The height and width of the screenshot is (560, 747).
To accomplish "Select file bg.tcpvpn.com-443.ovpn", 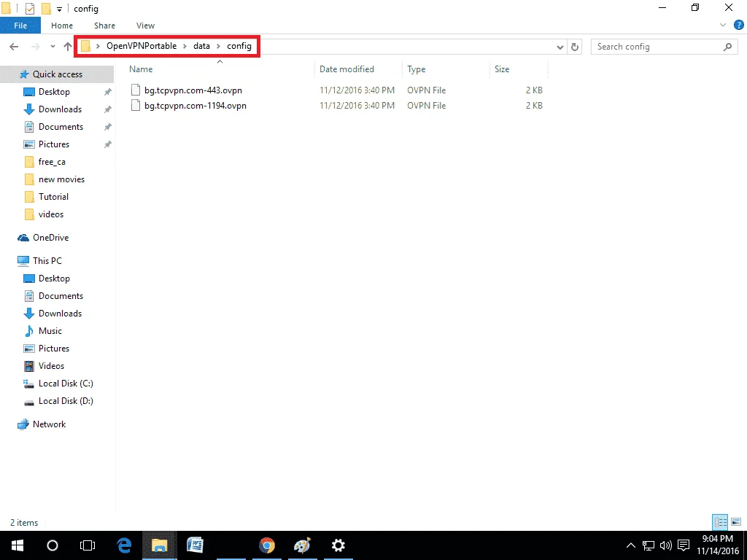I will [x=193, y=90].
